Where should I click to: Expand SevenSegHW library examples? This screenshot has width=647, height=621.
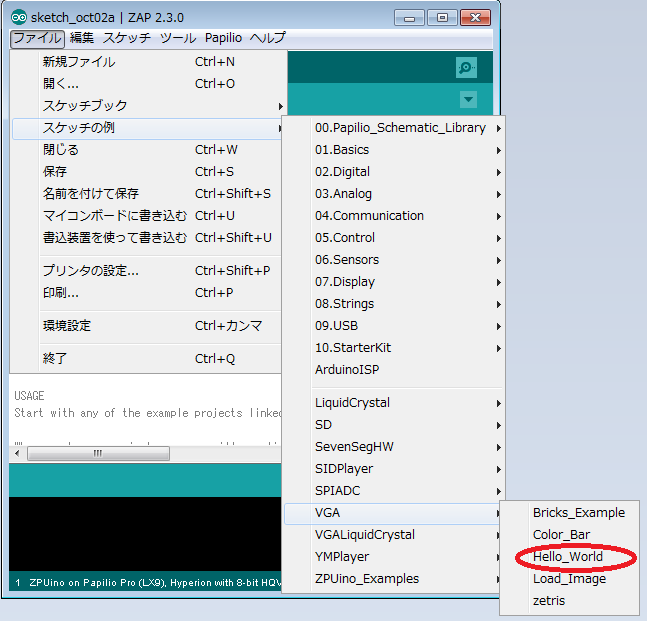394,447
